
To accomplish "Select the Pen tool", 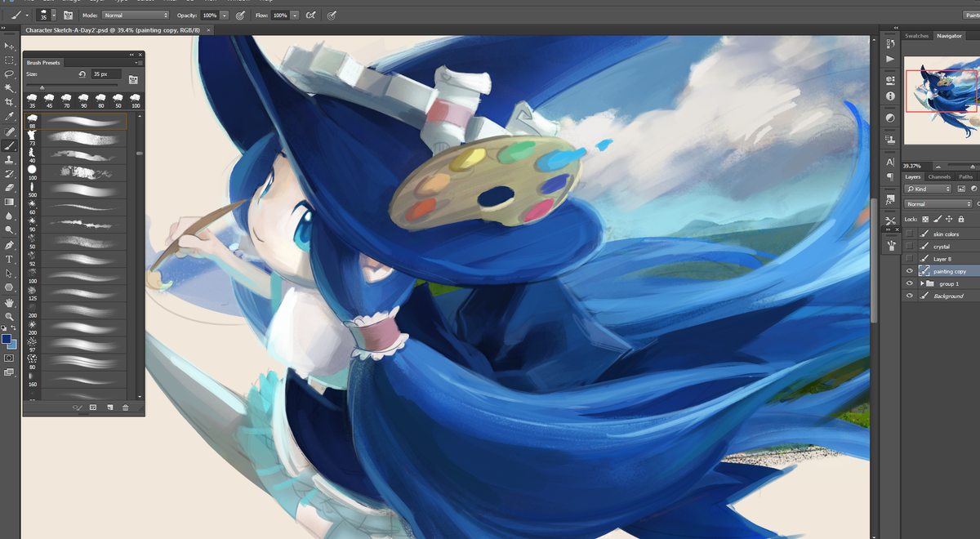I will [x=9, y=245].
